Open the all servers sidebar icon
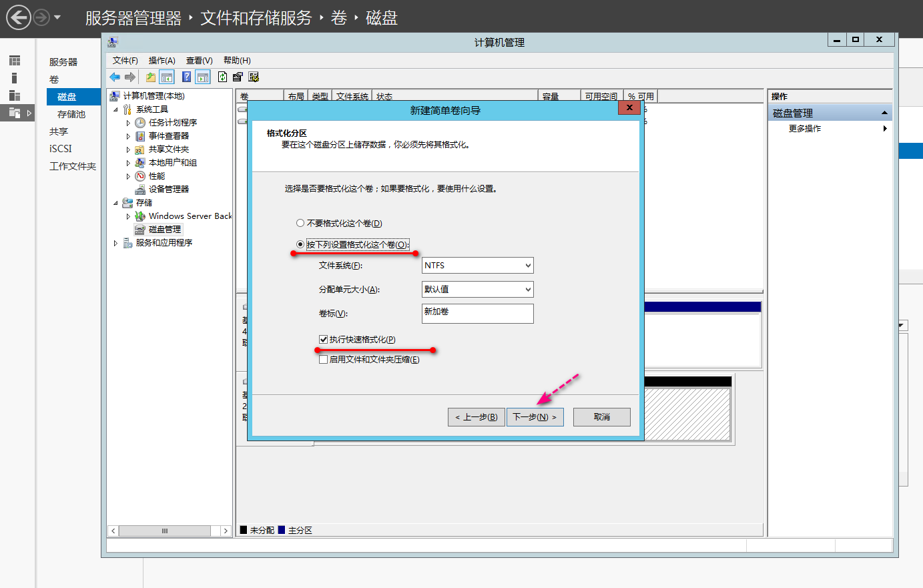 point(15,95)
